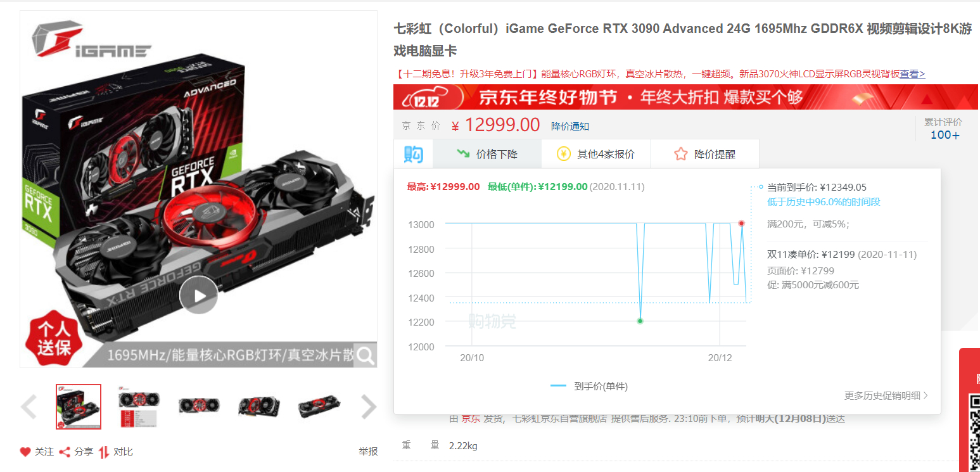
Task: Click the 双11凑单价: ¥12199 text
Action: [811, 255]
